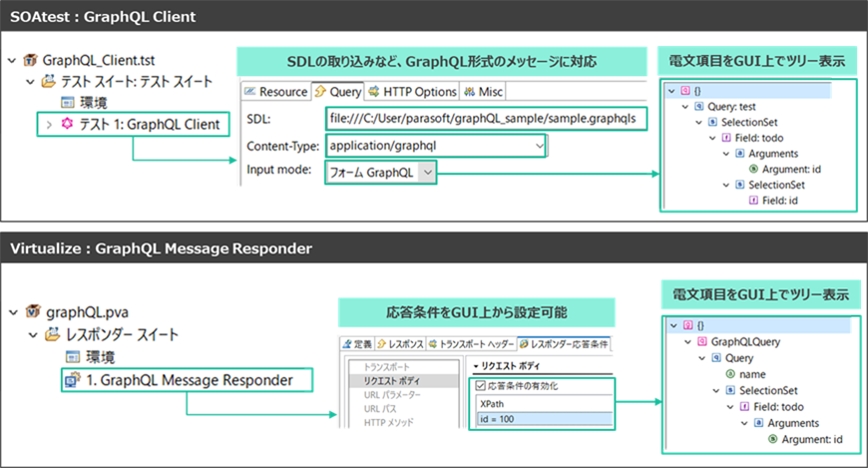Click the graphQL.pva file icon

pyautogui.click(x=31, y=311)
